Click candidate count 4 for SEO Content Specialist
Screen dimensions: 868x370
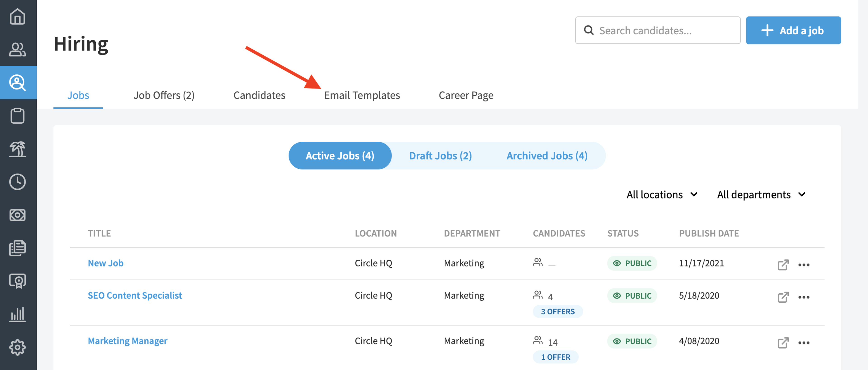point(550,297)
